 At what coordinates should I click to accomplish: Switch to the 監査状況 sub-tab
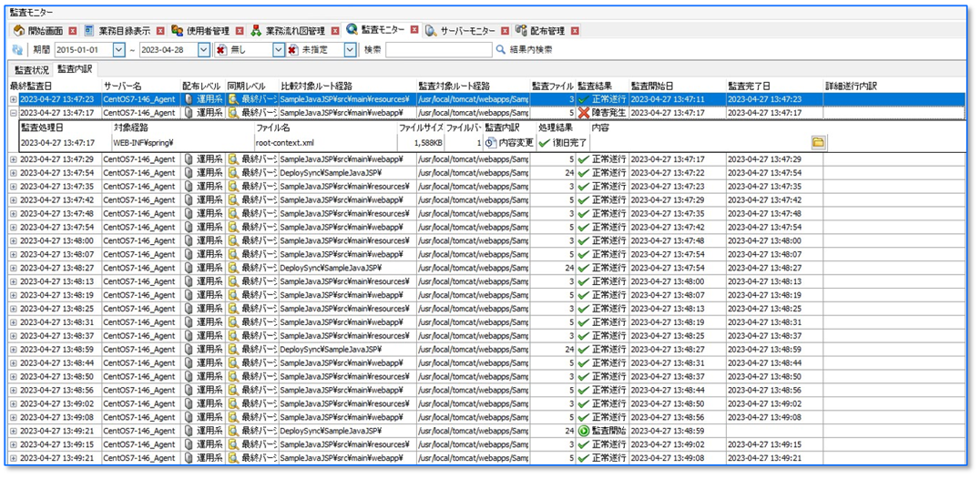coord(32,69)
